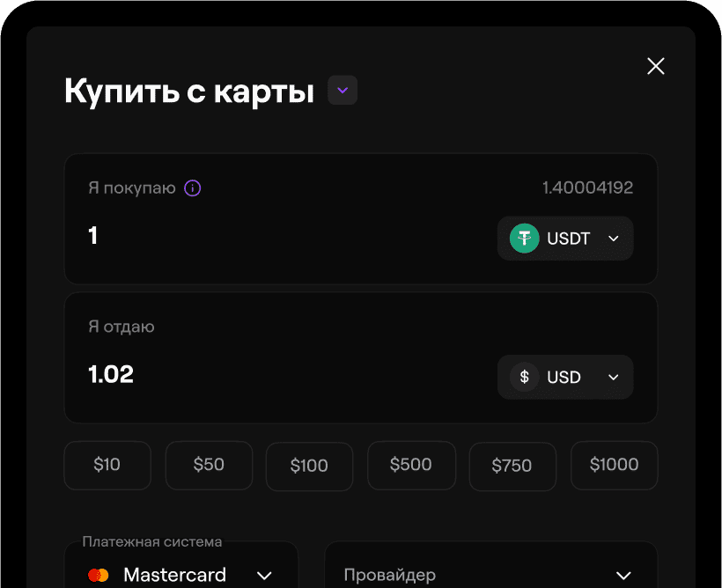
Task: Click the Я покупаю amount field
Action: click(x=264, y=236)
